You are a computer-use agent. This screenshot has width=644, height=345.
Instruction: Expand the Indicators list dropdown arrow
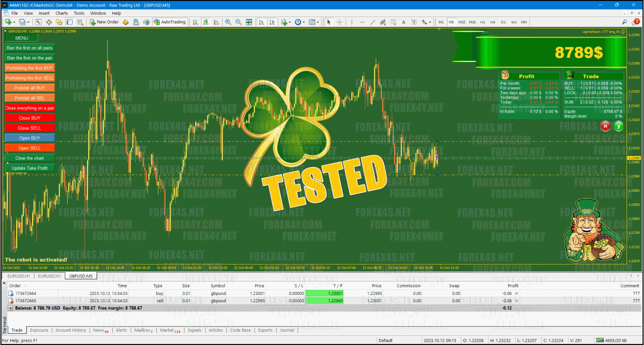tap(290, 22)
